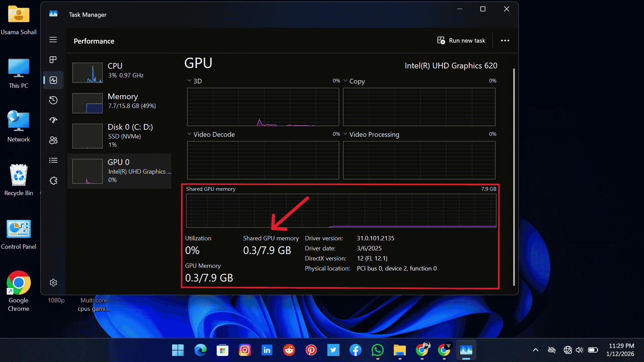The image size is (644, 362).
Task: Toggle the Task Manager navigation hamburger menu
Action: (53, 40)
